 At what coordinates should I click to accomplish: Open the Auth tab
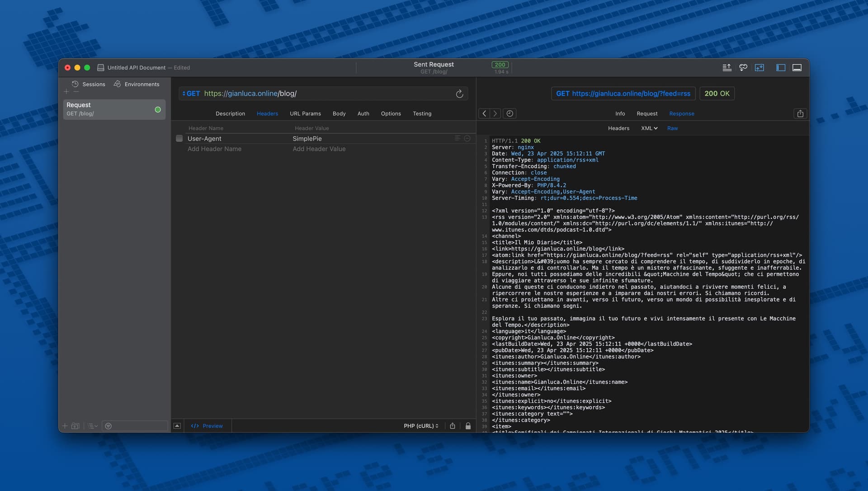(363, 113)
